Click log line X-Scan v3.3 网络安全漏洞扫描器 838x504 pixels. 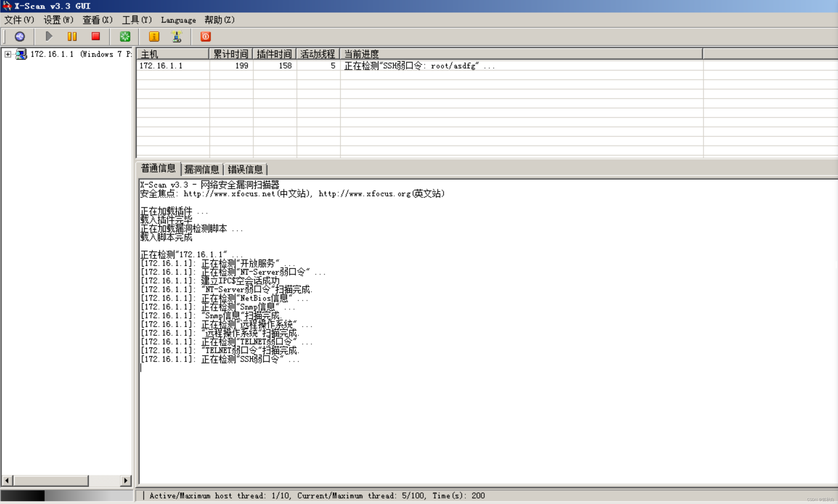tap(210, 185)
